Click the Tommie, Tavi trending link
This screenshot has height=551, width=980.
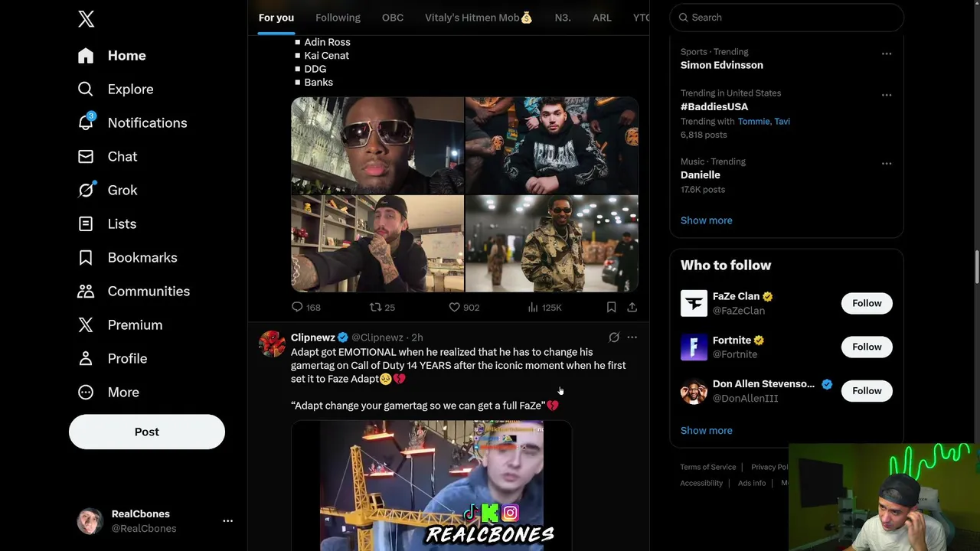point(763,121)
